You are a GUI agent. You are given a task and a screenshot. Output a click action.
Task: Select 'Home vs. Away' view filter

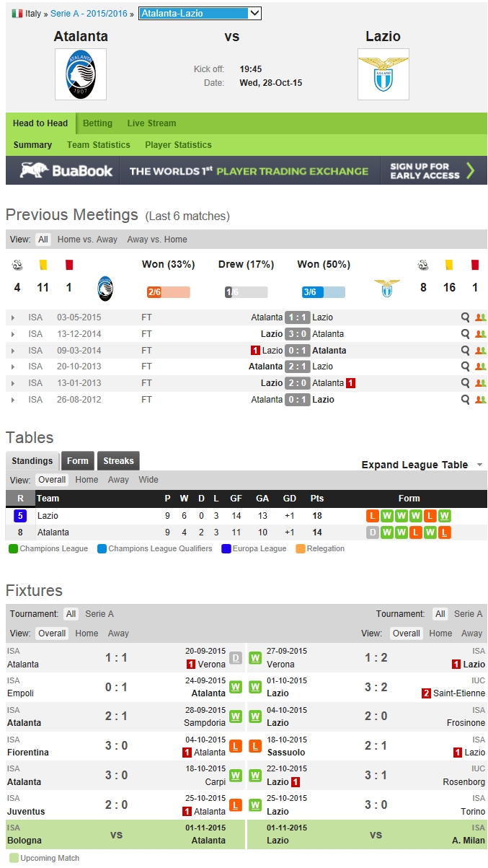click(x=87, y=240)
